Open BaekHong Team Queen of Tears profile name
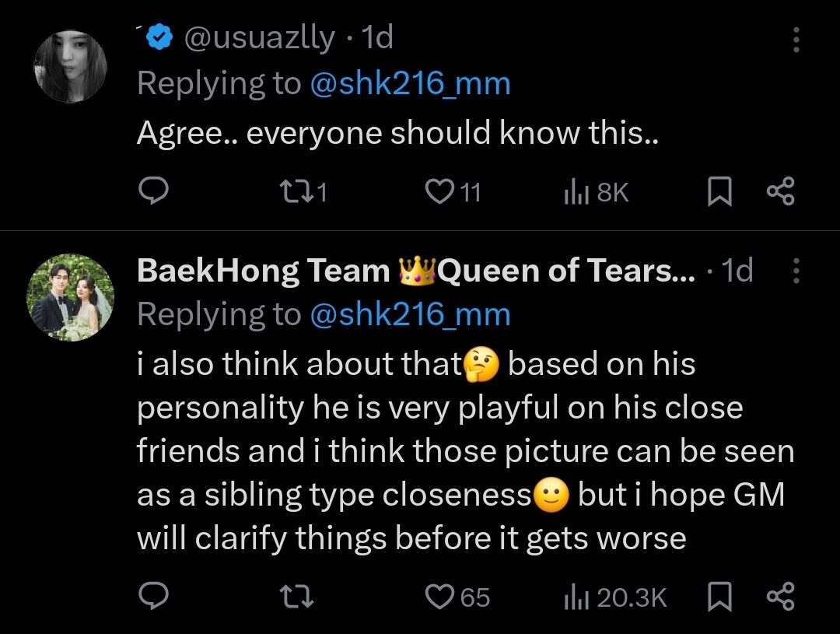This screenshot has height=634, width=840. [x=416, y=270]
